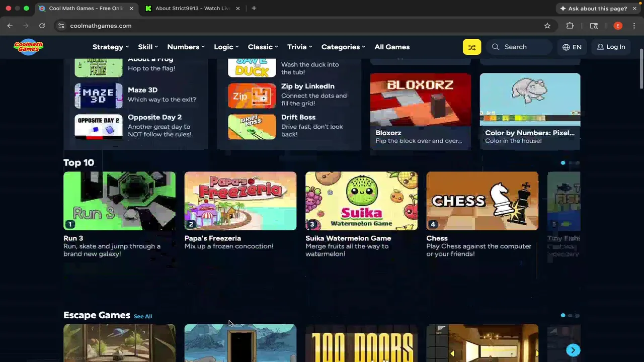Image resolution: width=644 pixels, height=362 pixels.
Task: Open the Papa's Freezeria thumbnail
Action: [x=240, y=201]
